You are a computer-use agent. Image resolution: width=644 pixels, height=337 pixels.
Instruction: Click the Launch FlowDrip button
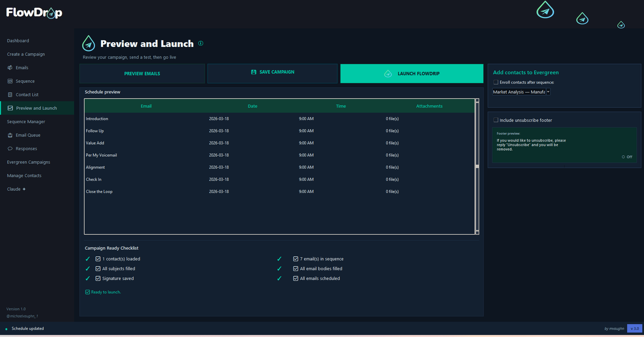pos(412,74)
